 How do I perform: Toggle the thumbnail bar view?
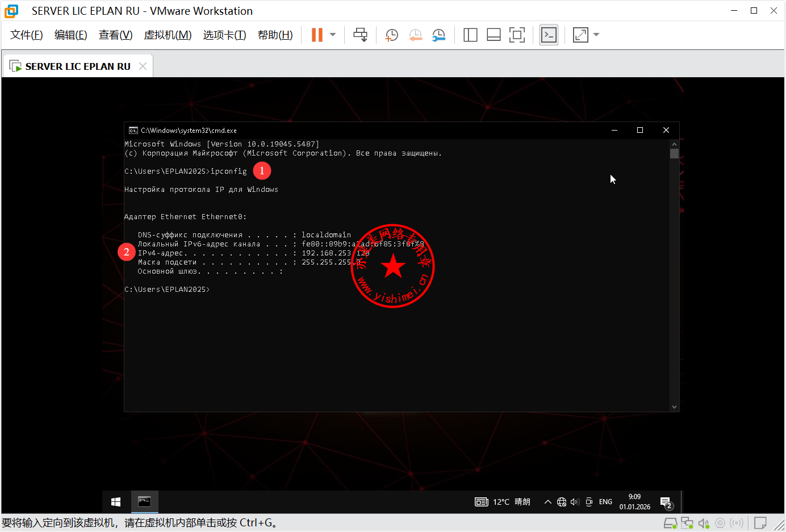[x=494, y=35]
